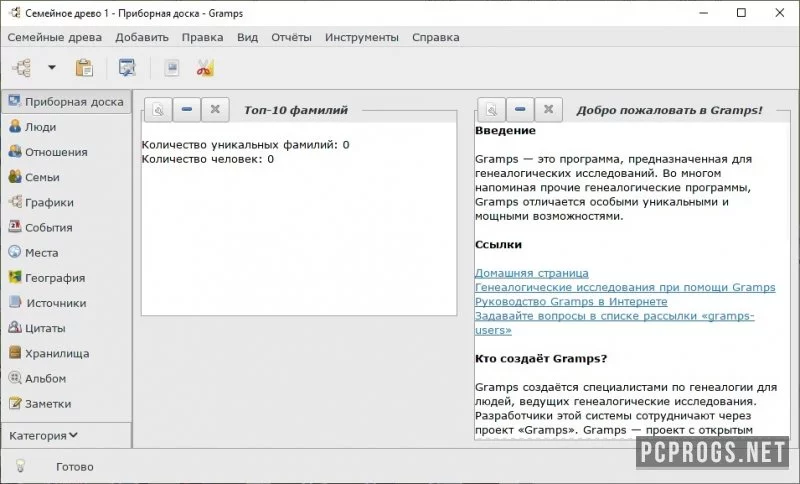Viewport: 800px width, 484px height.
Task: Detach the Добро пожаловать gramplet
Action: pos(491,110)
